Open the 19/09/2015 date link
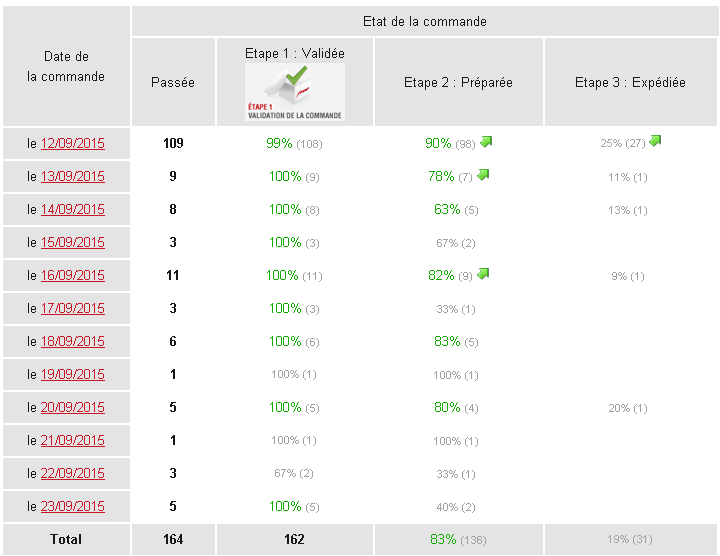 (x=72, y=375)
